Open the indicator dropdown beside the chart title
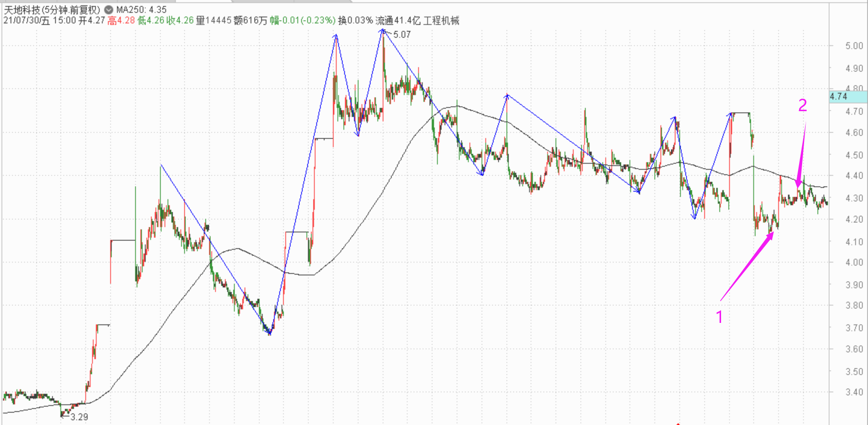Screen dimensions: 868x425 tap(109, 10)
